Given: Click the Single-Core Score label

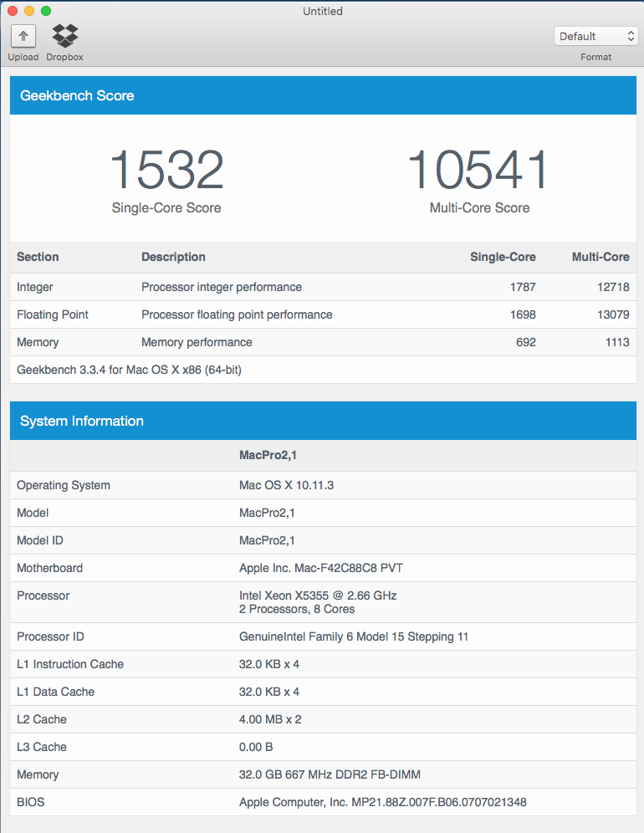Looking at the screenshot, I should tap(166, 207).
